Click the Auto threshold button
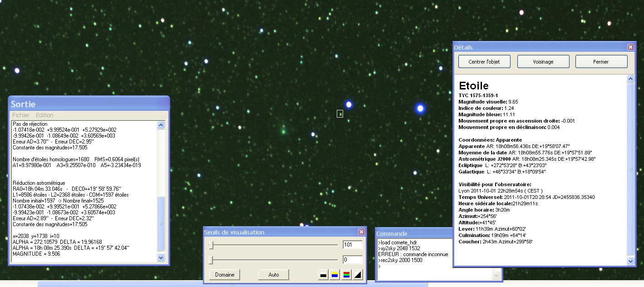This screenshot has height=287, width=644. click(274, 275)
